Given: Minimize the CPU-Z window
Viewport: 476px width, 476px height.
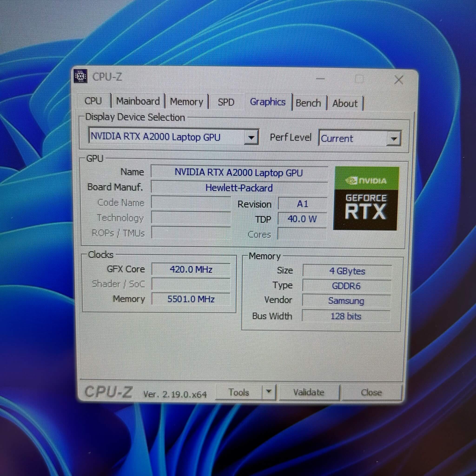Looking at the screenshot, I should coord(320,79).
